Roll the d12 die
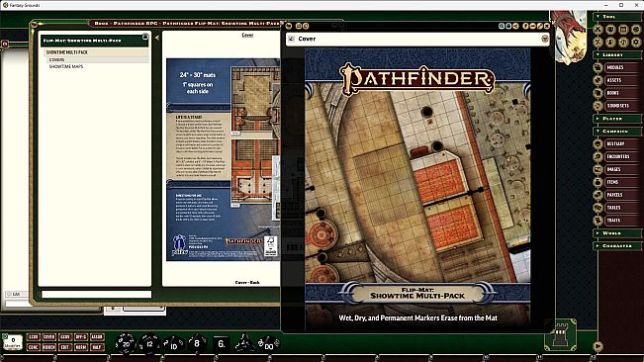Viewport: 644px width, 362px height. [x=150, y=344]
